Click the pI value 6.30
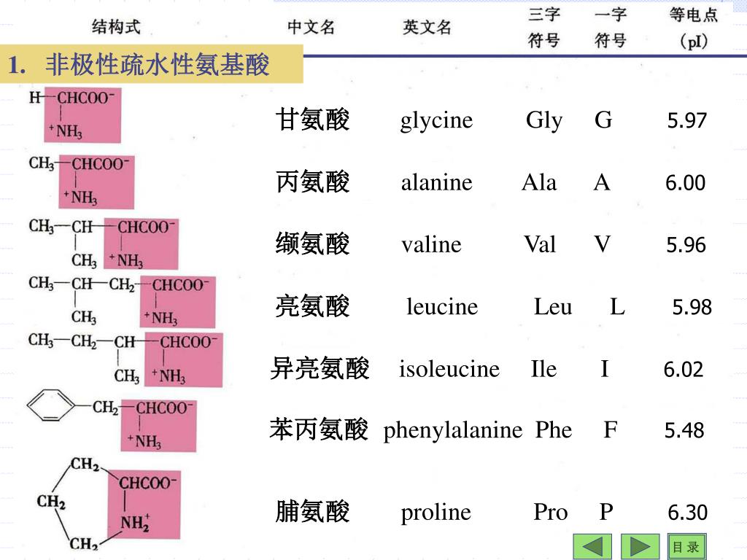The image size is (747, 560). coord(687,513)
